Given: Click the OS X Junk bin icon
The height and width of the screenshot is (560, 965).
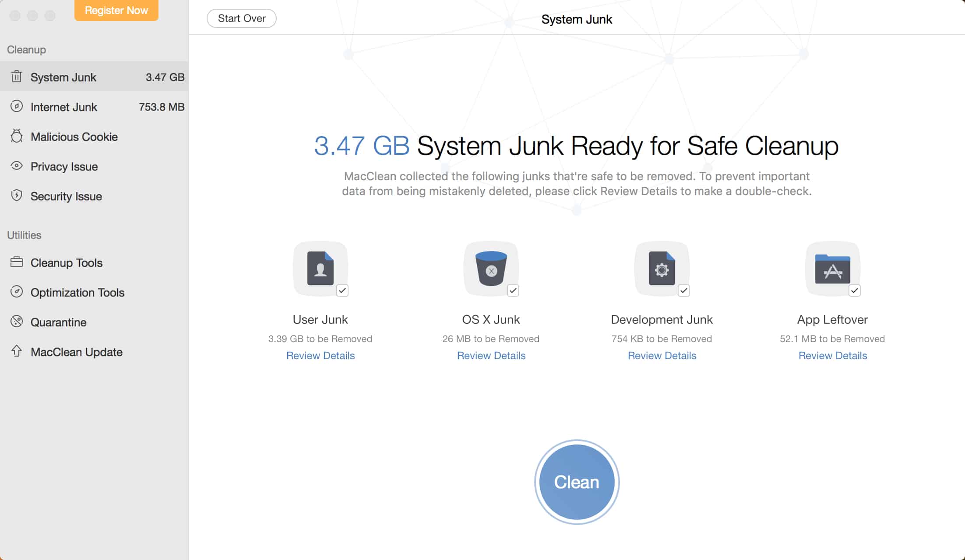Looking at the screenshot, I should click(x=491, y=268).
